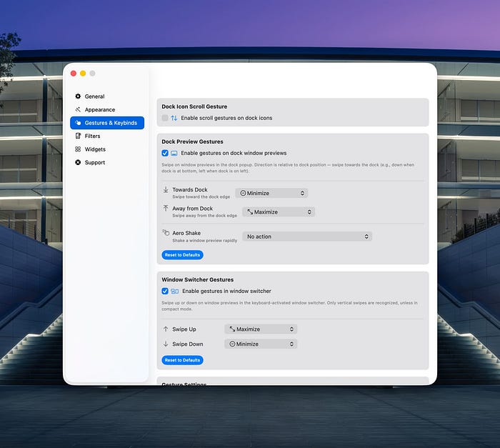This screenshot has height=448, width=500.
Task: Click the up-down arrows scroll gesture icon
Action: pos(174,118)
